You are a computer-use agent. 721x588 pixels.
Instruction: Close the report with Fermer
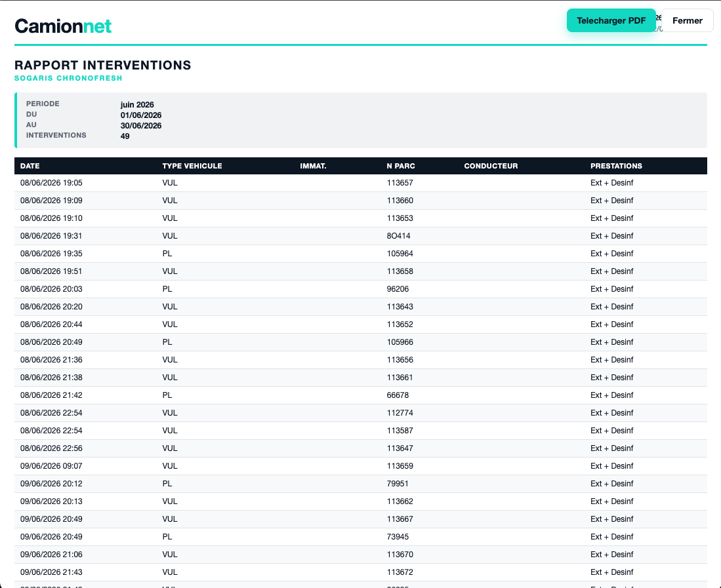tap(688, 21)
